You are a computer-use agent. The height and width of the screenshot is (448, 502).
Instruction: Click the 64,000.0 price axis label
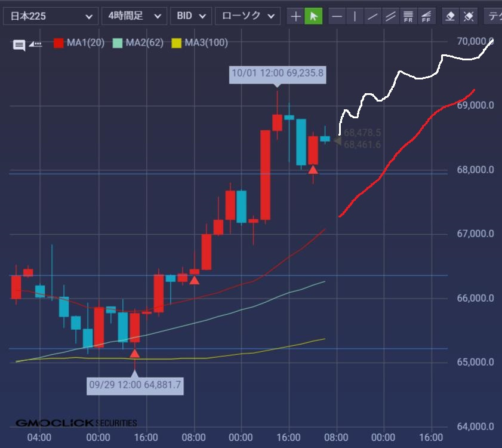(475, 426)
